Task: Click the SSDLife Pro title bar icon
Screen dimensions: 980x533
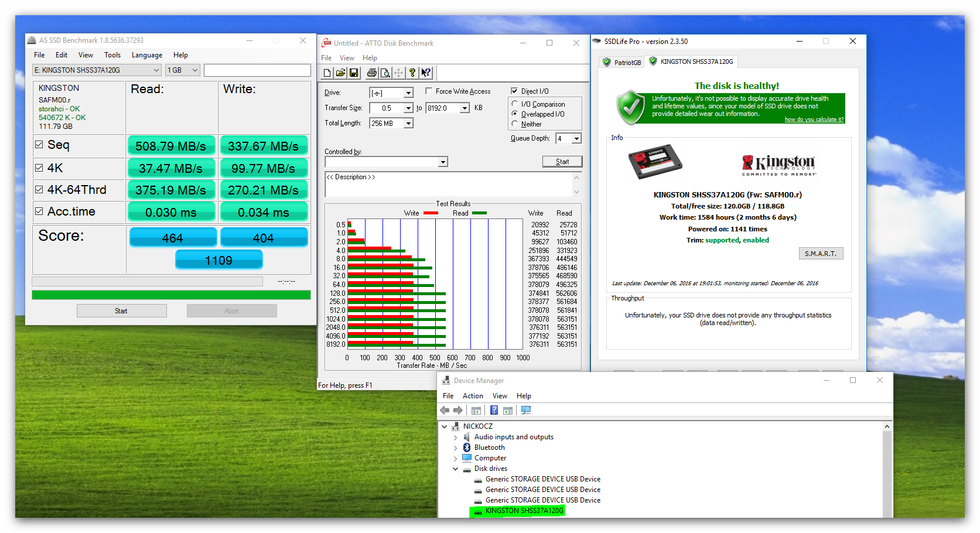Action: 597,42
